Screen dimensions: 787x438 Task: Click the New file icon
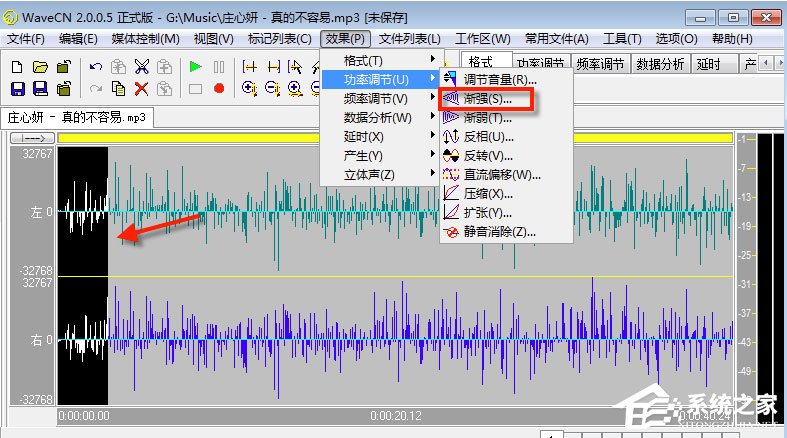[18, 67]
